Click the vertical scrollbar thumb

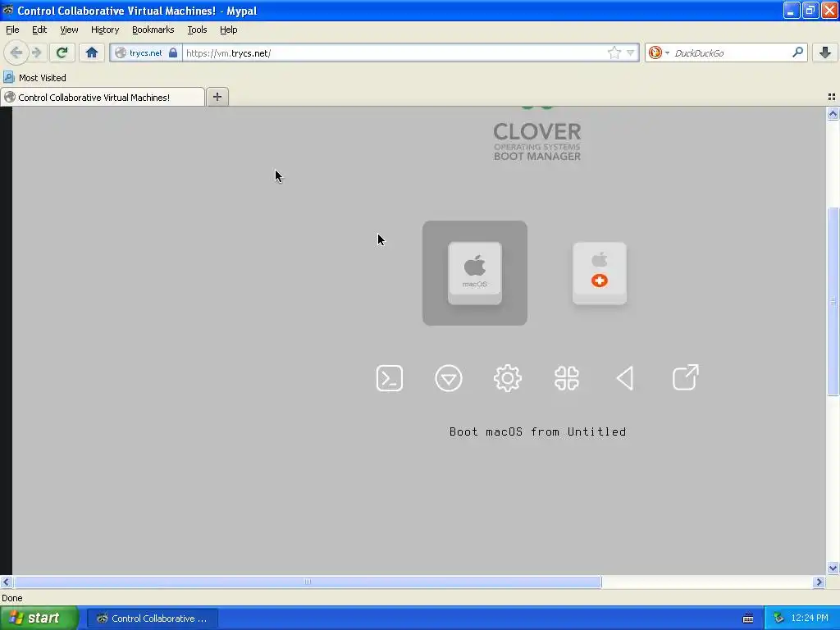pos(833,301)
